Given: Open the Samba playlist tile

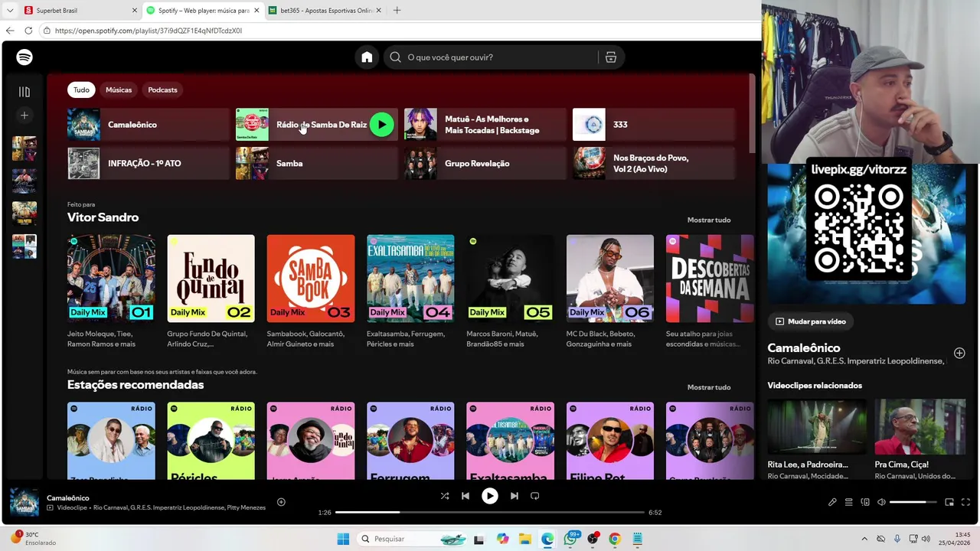Looking at the screenshot, I should point(317,163).
